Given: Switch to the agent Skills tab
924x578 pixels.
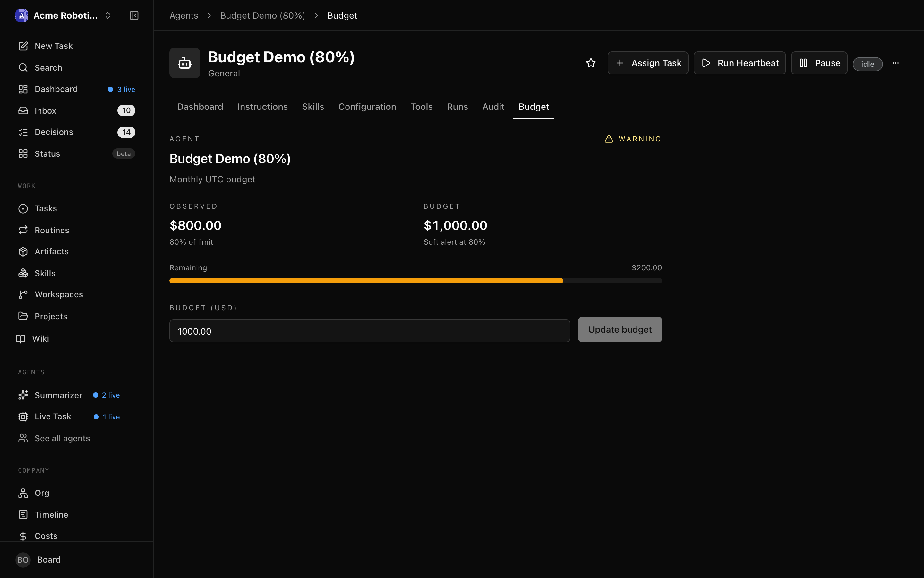Looking at the screenshot, I should pos(313,107).
